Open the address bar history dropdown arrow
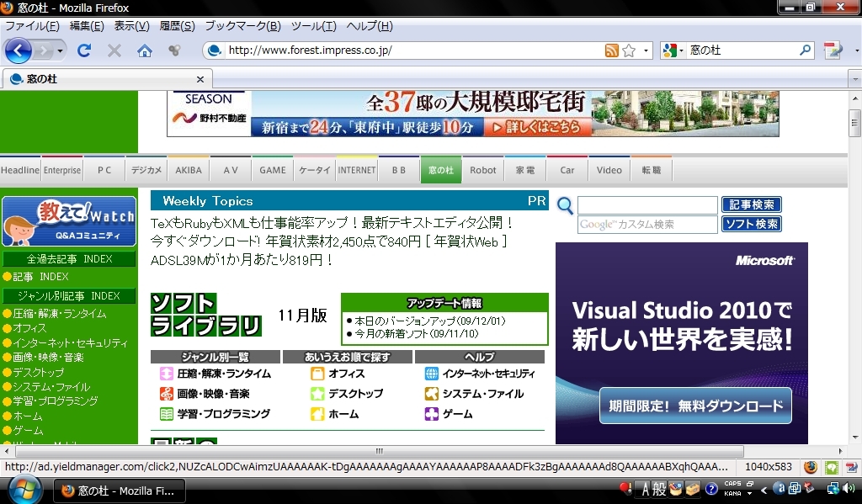The width and height of the screenshot is (862, 504). tap(646, 50)
